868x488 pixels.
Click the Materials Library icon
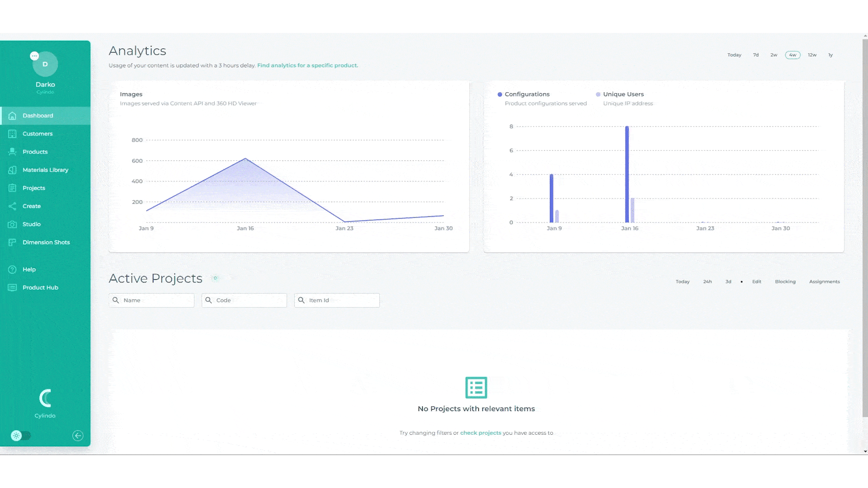point(12,170)
